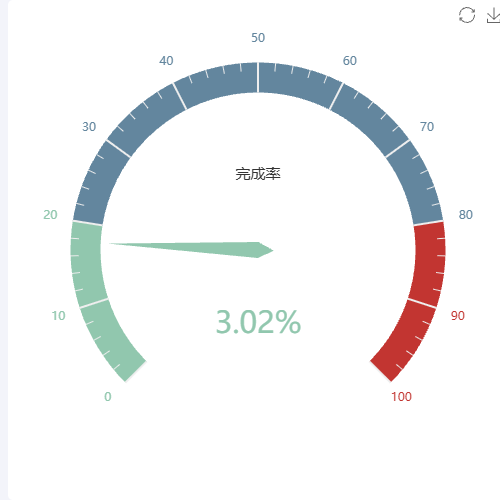Click the gauge label 40
500x500 pixels.
click(166, 61)
